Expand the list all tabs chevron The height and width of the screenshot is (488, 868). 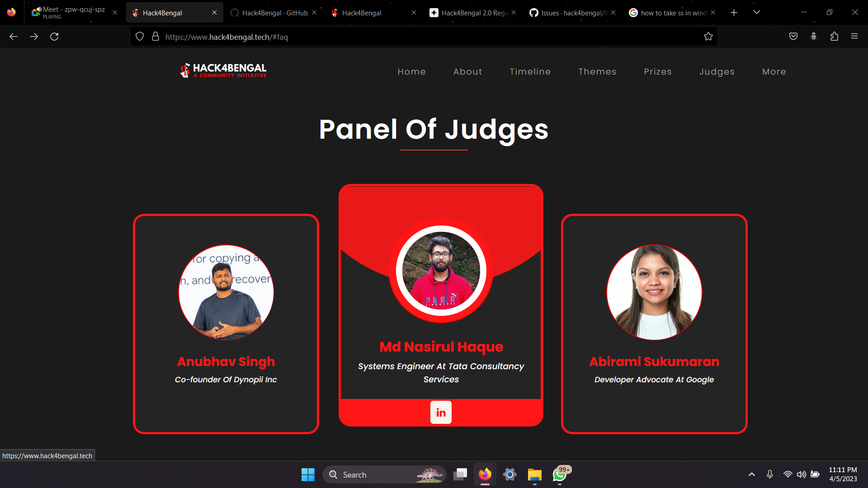(757, 13)
